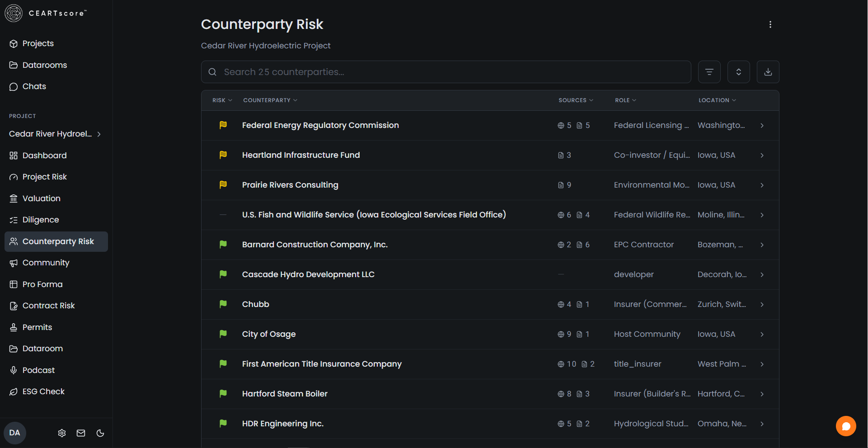This screenshot has height=448, width=868.
Task: Open the orange chat support bubble
Action: pyautogui.click(x=846, y=426)
